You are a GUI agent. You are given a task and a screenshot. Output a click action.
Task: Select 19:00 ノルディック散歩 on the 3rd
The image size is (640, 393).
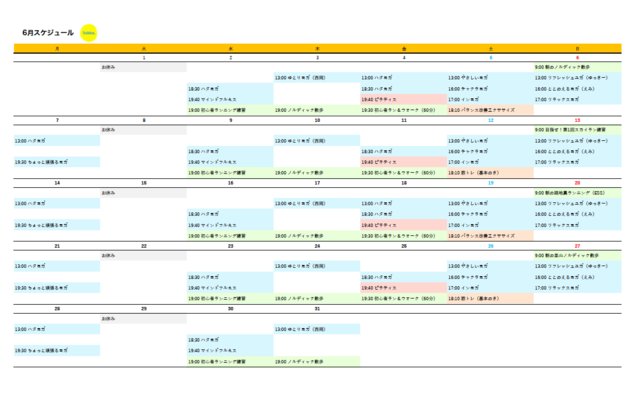pos(317,110)
